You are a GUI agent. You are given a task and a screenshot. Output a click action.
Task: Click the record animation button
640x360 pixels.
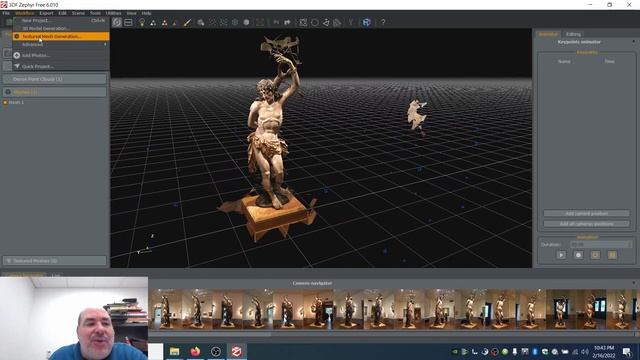point(578,255)
